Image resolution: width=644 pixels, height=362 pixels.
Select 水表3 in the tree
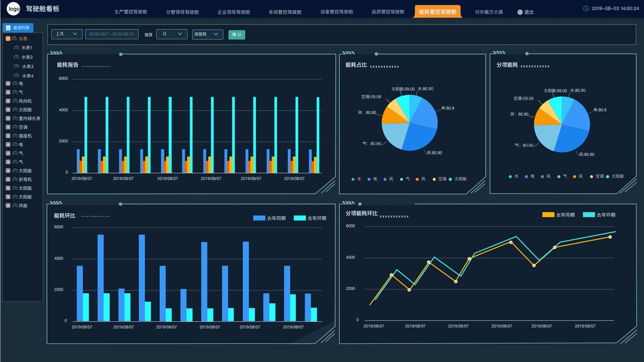pyautogui.click(x=28, y=66)
